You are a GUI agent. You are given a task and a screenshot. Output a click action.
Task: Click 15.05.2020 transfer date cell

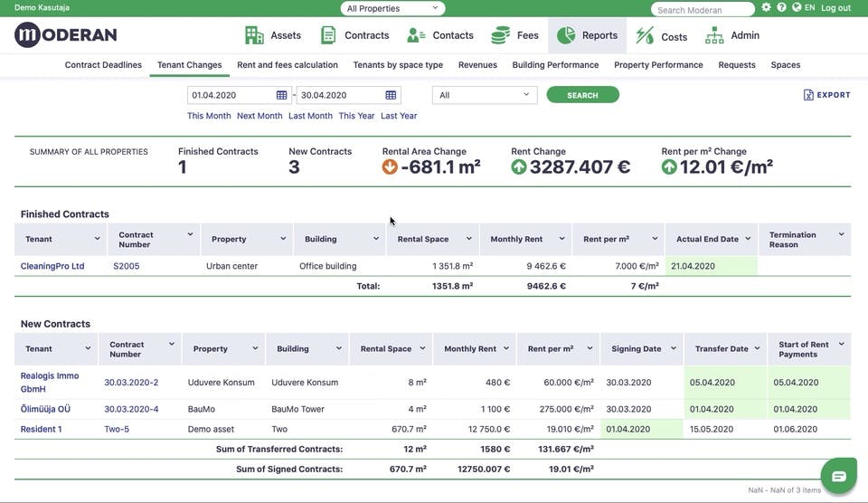(726, 429)
